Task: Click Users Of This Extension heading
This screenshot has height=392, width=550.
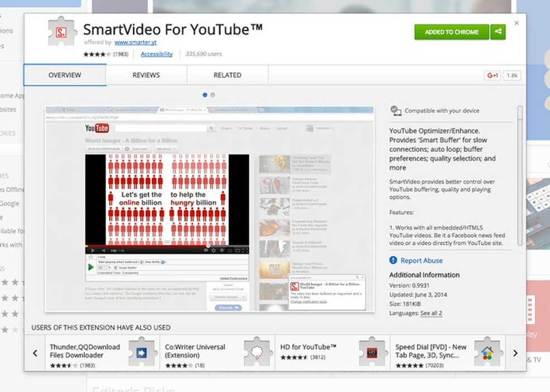Action: (101, 328)
